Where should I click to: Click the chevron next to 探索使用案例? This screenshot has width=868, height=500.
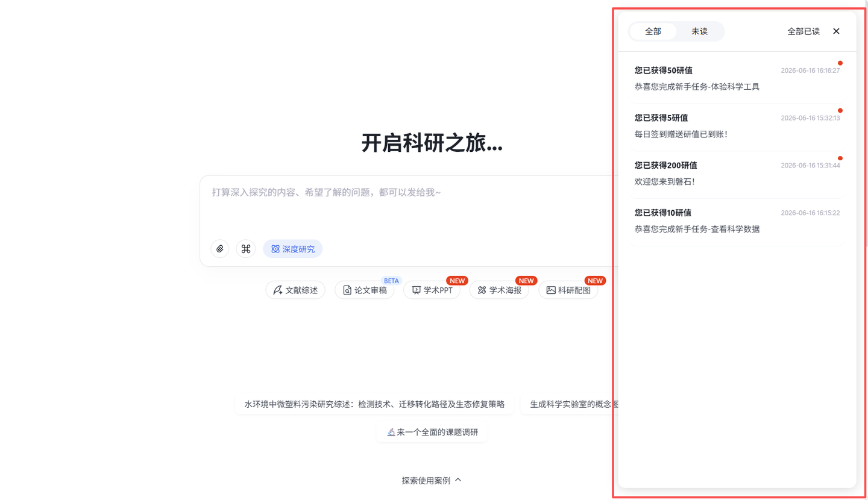pyautogui.click(x=458, y=480)
